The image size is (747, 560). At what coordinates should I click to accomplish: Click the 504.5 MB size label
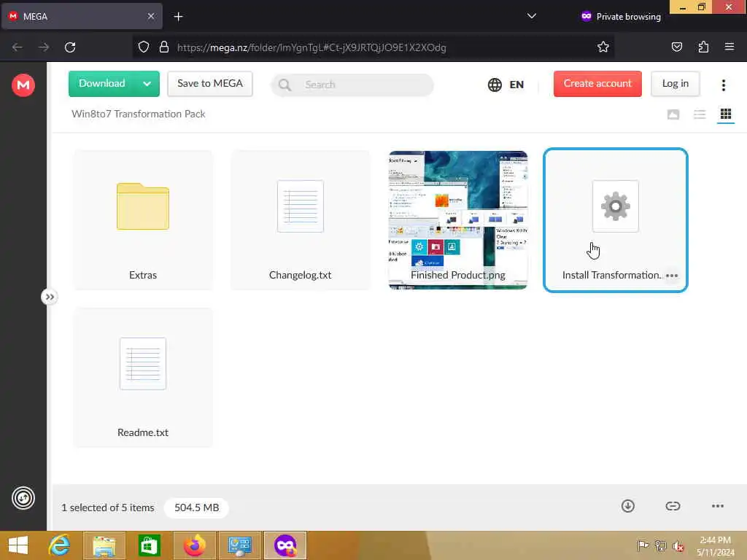click(196, 507)
